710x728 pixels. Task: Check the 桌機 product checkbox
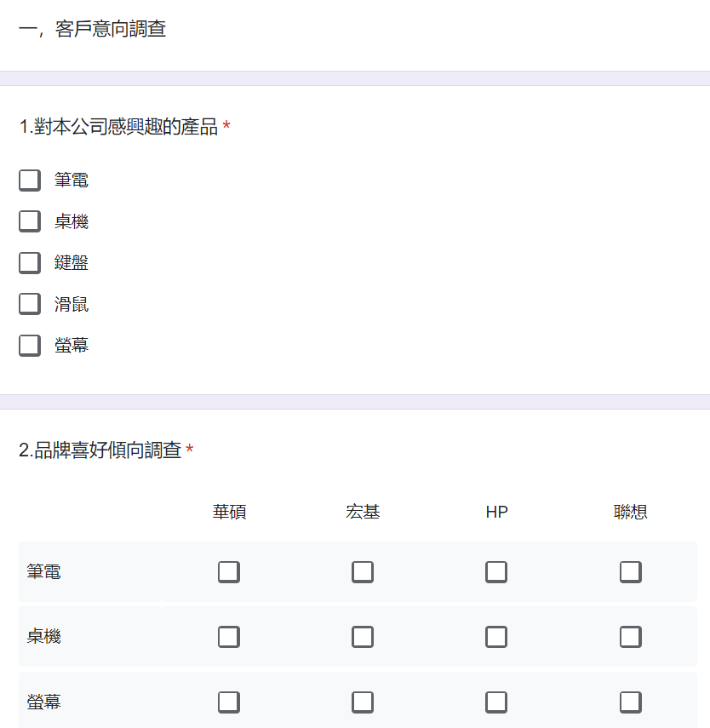(30, 221)
